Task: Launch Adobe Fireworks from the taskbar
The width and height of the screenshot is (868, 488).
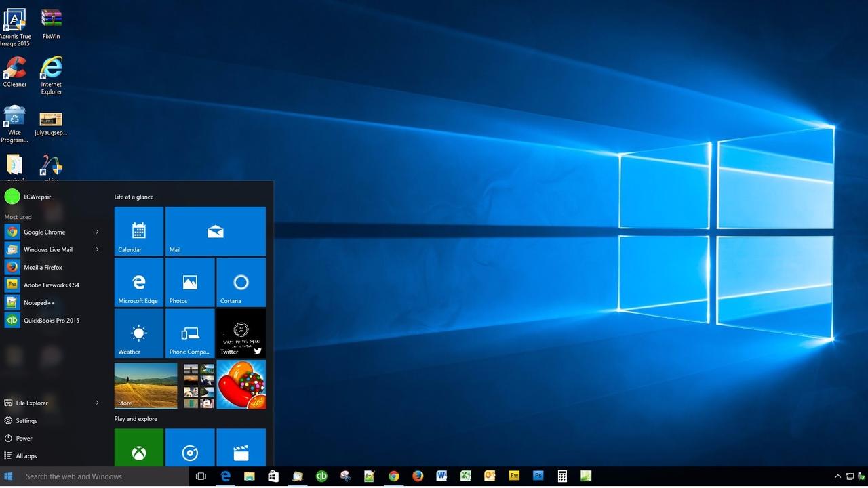Action: point(514,476)
